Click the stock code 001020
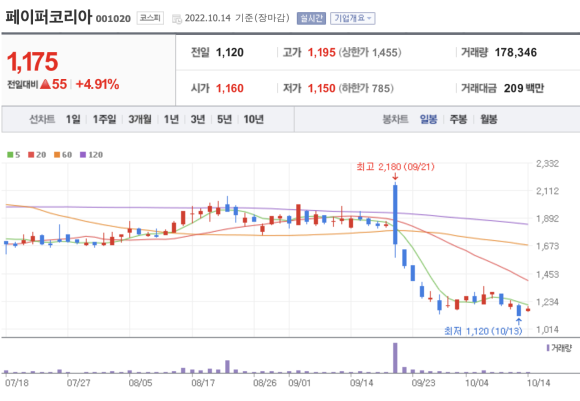The height and width of the screenshot is (401, 580). (113, 18)
